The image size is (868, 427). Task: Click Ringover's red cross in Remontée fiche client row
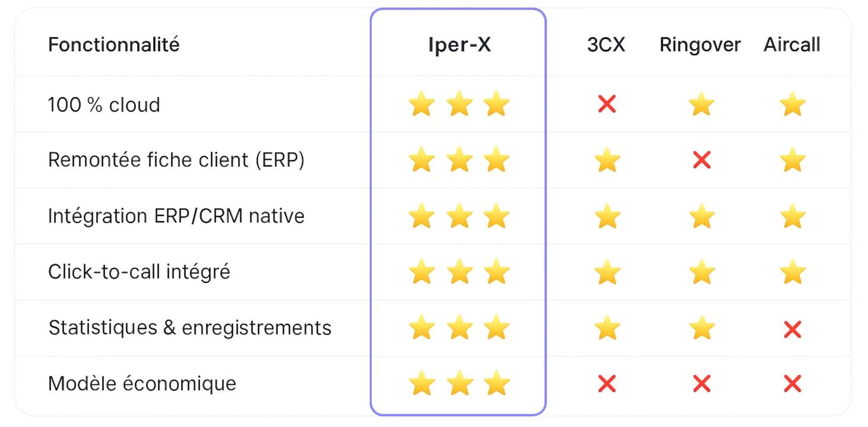point(702,160)
